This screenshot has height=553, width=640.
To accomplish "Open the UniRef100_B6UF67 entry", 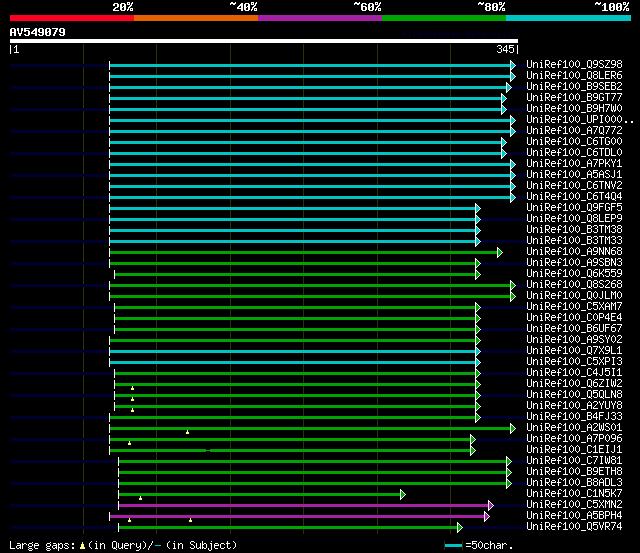I will coord(574,329).
